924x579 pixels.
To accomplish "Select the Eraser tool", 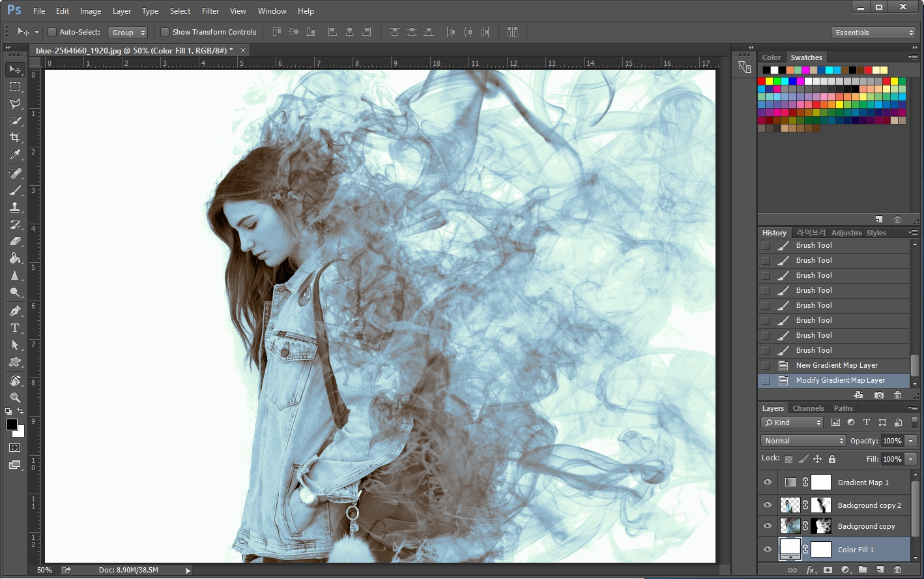I will [x=15, y=241].
